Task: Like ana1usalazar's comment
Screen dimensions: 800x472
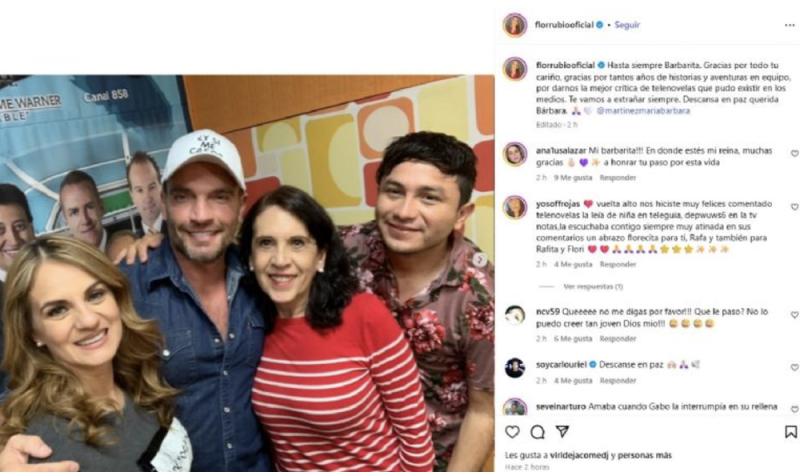Action: (x=794, y=154)
